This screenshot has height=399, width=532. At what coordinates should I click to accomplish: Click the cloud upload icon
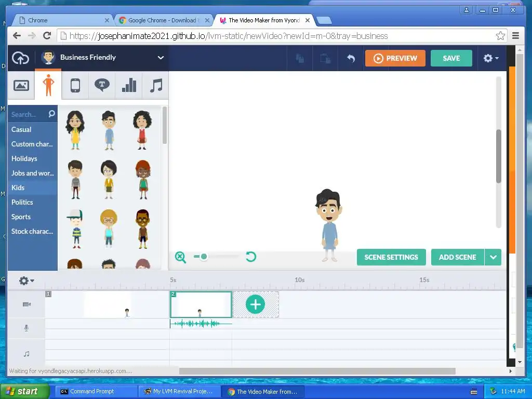pos(20,58)
